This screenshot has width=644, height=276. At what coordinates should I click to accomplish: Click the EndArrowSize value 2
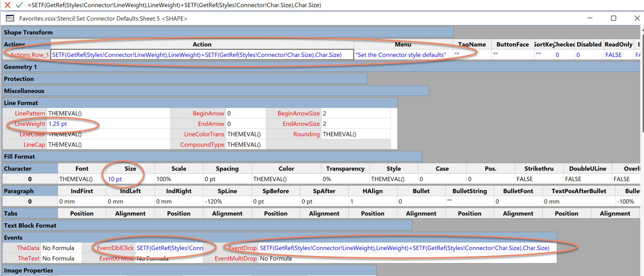(356, 124)
